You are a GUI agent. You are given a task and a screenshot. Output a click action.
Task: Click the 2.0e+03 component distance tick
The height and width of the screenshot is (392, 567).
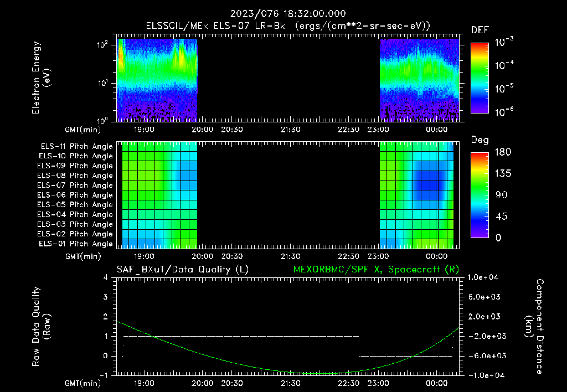[x=484, y=317]
